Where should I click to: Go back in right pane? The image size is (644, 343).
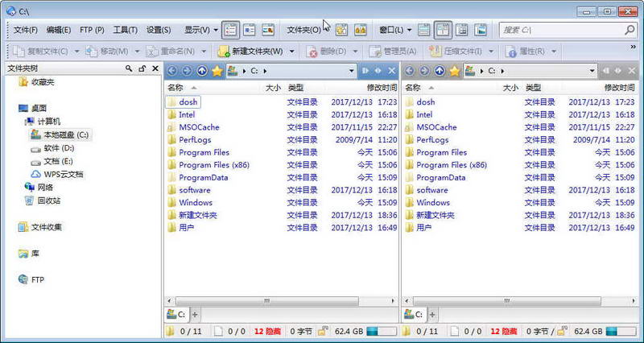click(x=409, y=71)
